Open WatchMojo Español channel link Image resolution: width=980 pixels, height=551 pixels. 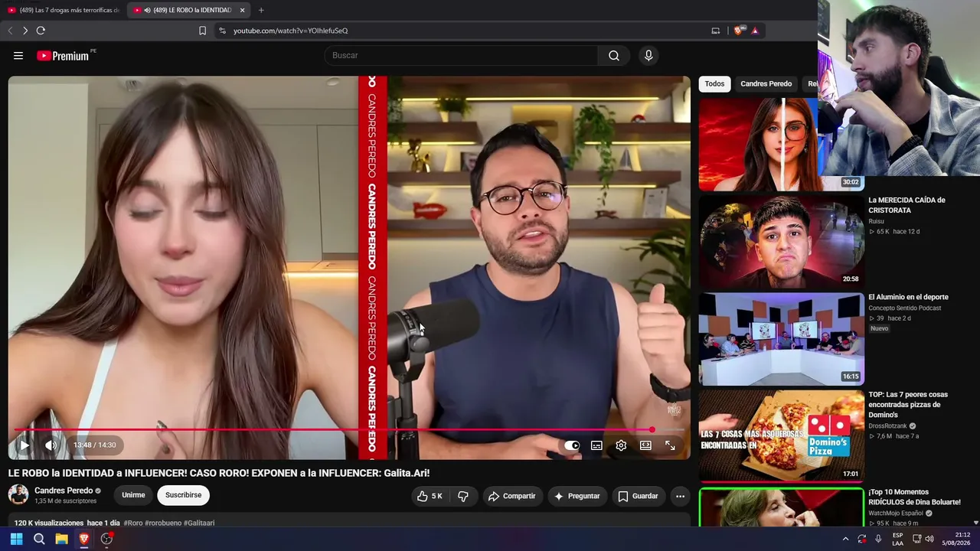897,514
